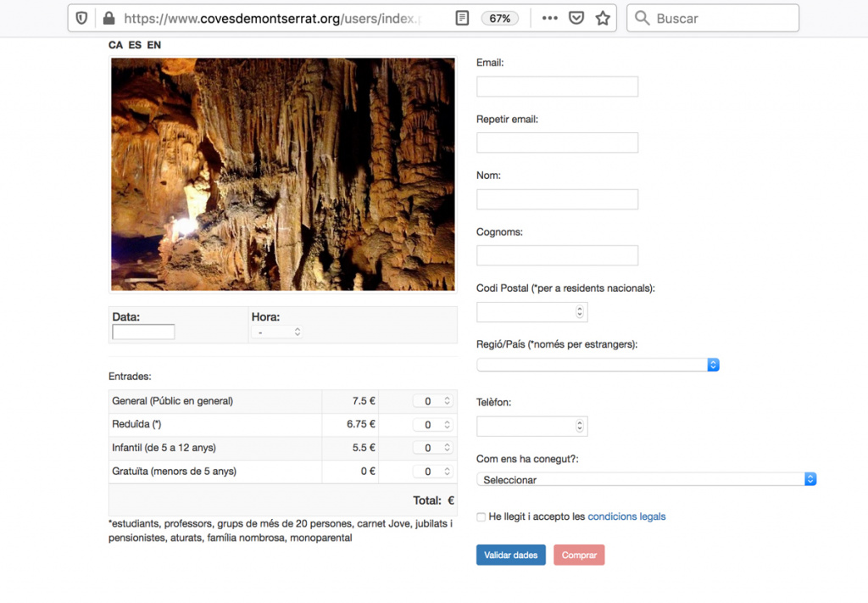Click the 67% zoom level indicator
The width and height of the screenshot is (868, 603).
[499, 19]
